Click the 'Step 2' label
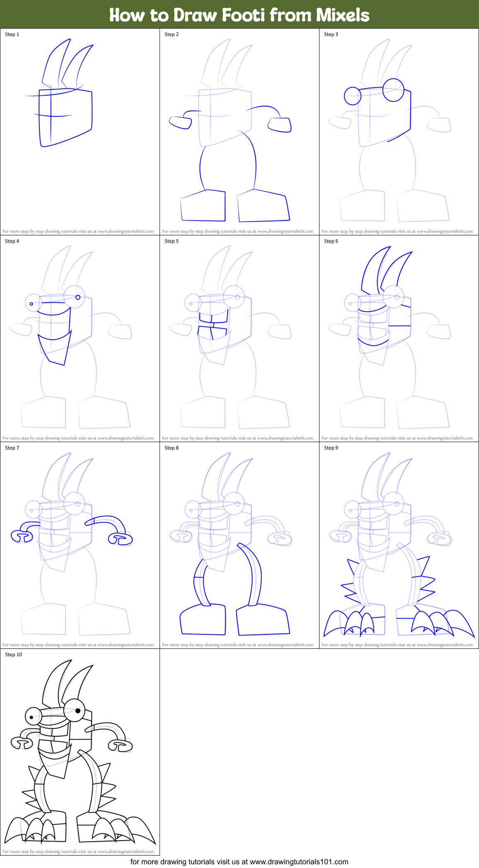Viewport: 479px width, 868px height. [172, 34]
